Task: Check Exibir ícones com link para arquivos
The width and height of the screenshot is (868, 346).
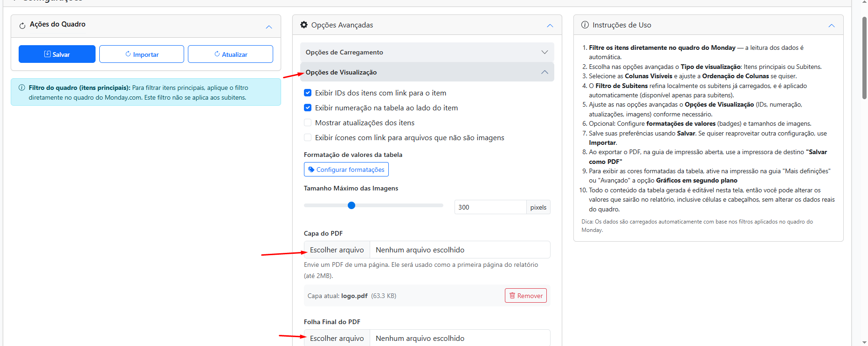Action: (x=308, y=138)
